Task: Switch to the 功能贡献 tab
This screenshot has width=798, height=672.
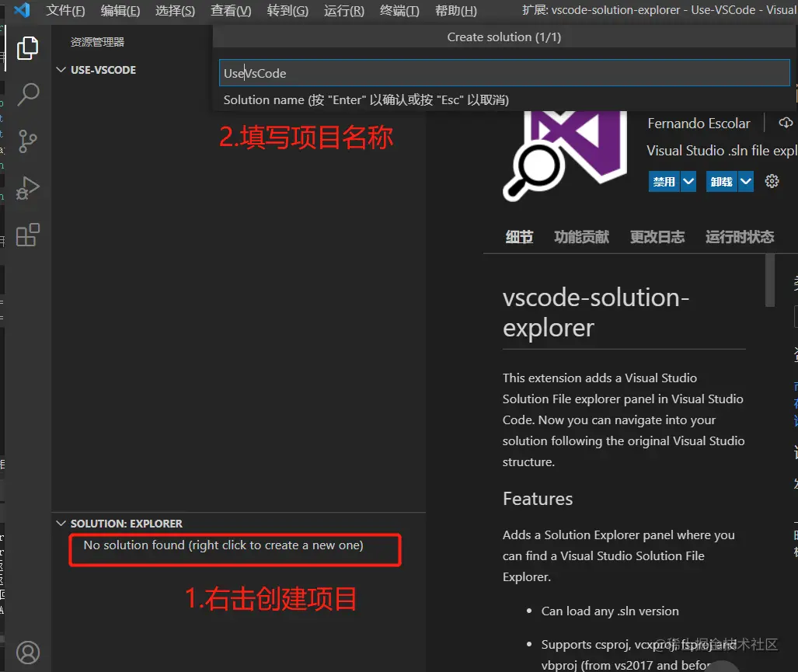Action: [581, 236]
